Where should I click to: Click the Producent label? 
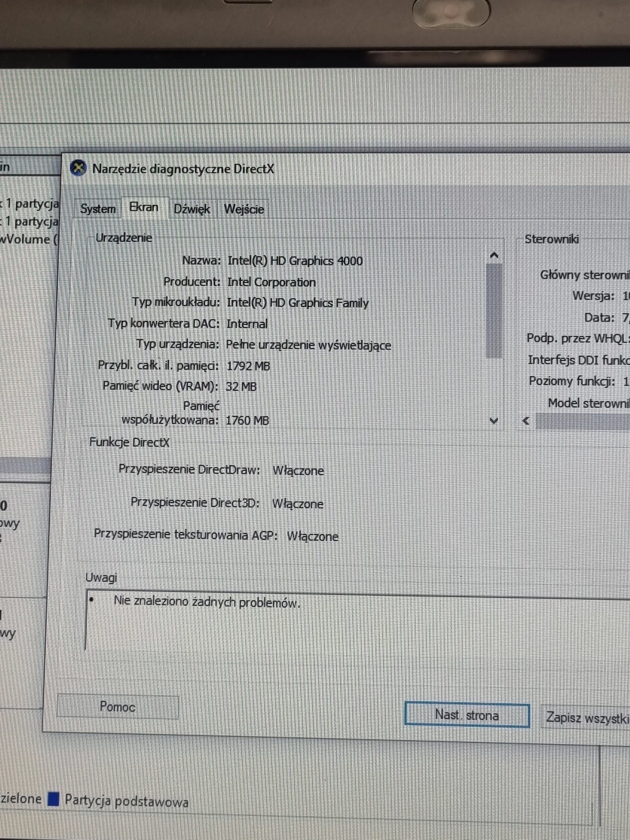[192, 281]
